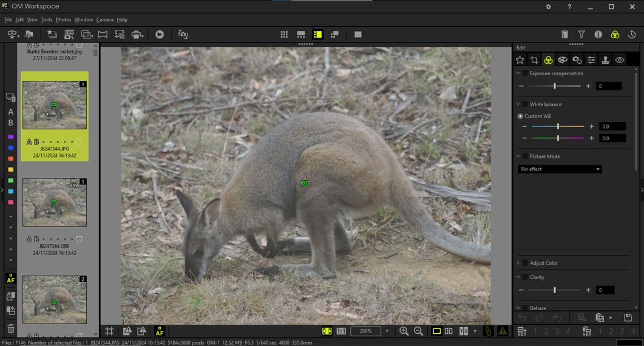Open the Photos menu
644x346 pixels.
(x=63, y=20)
